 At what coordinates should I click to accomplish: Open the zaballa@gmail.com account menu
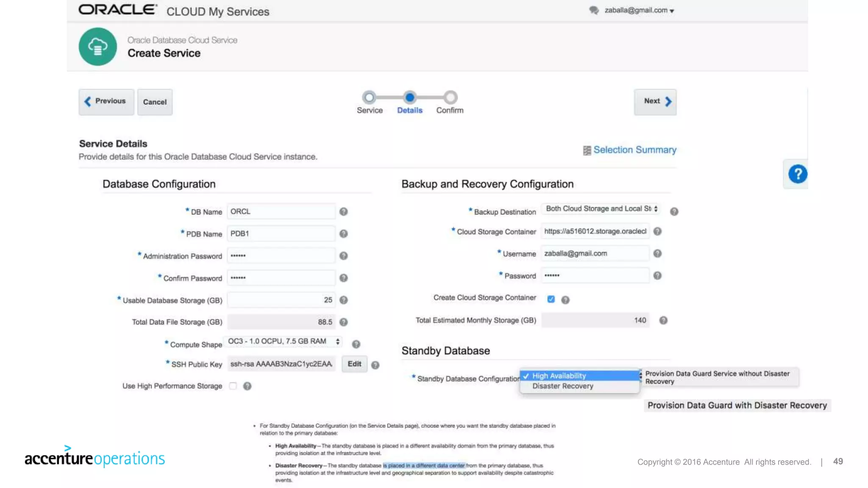click(x=639, y=10)
